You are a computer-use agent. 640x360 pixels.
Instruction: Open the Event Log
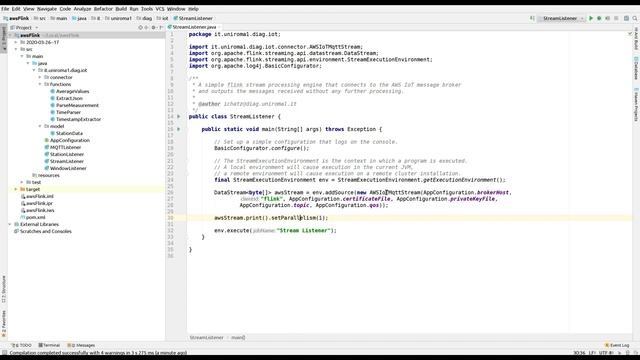[x=617, y=345]
